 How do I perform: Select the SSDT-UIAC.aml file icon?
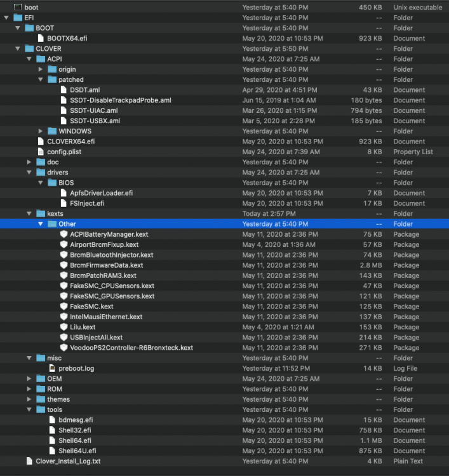click(x=64, y=110)
